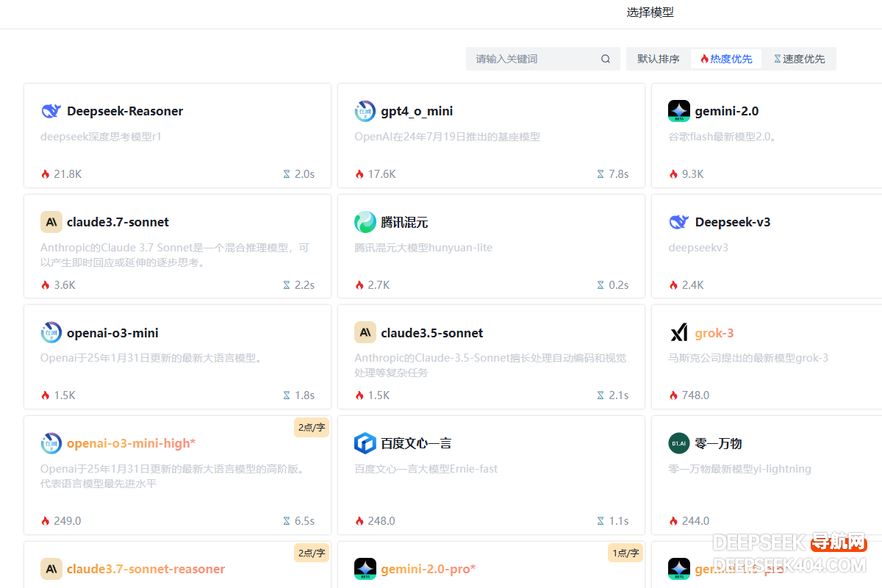Click the grok-3 xAI logo

click(x=679, y=333)
